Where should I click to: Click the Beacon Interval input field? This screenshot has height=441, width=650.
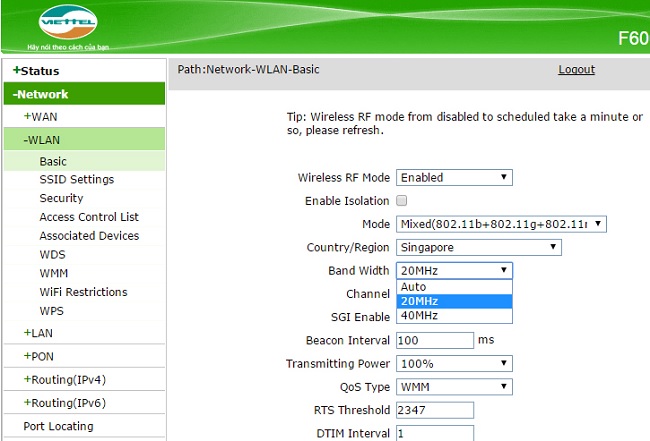point(434,340)
